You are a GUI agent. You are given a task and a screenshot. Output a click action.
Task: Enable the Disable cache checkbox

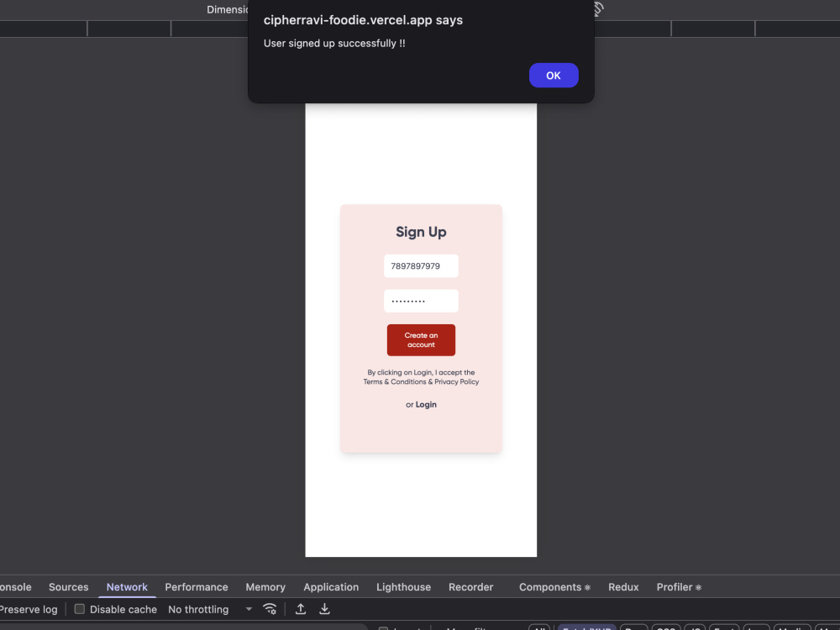(x=79, y=609)
